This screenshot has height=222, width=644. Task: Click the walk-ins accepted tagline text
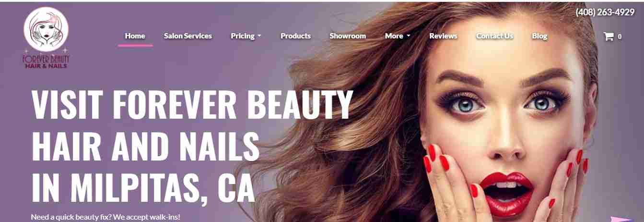(x=105, y=217)
